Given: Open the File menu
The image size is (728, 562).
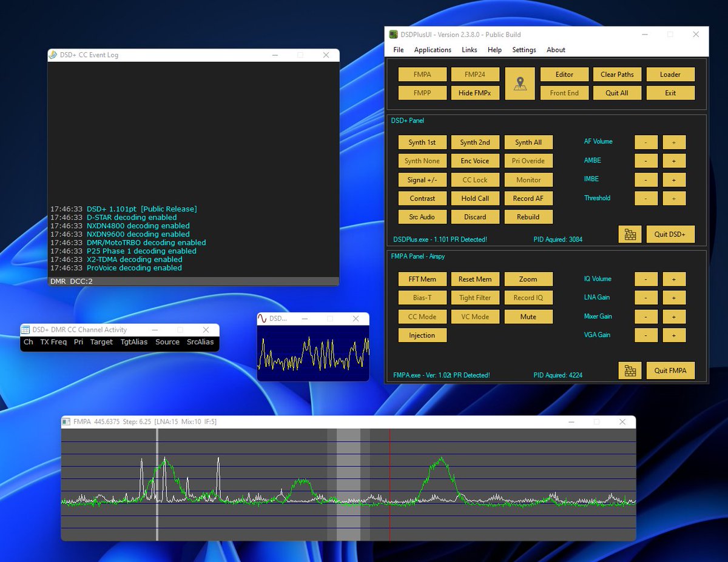Looking at the screenshot, I should (x=399, y=50).
